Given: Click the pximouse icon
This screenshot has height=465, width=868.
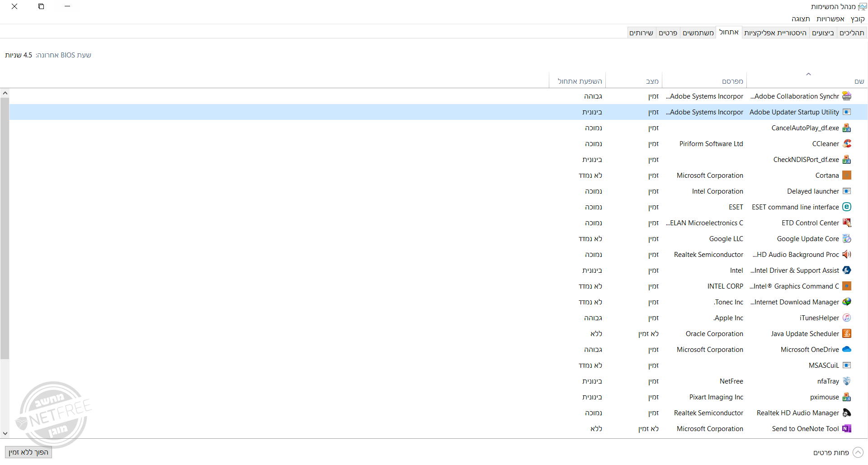Looking at the screenshot, I should pyautogui.click(x=847, y=397).
